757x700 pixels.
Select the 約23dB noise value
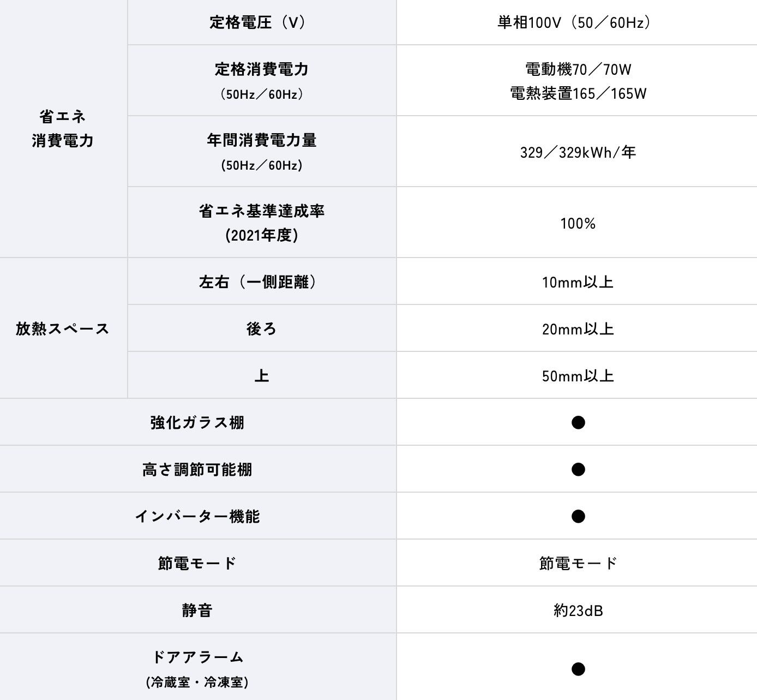(x=578, y=611)
